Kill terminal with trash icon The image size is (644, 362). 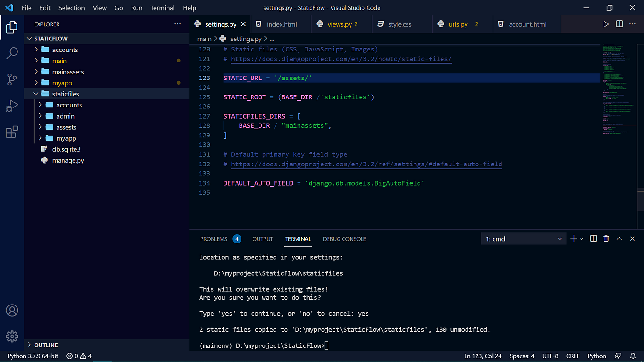[x=606, y=238]
